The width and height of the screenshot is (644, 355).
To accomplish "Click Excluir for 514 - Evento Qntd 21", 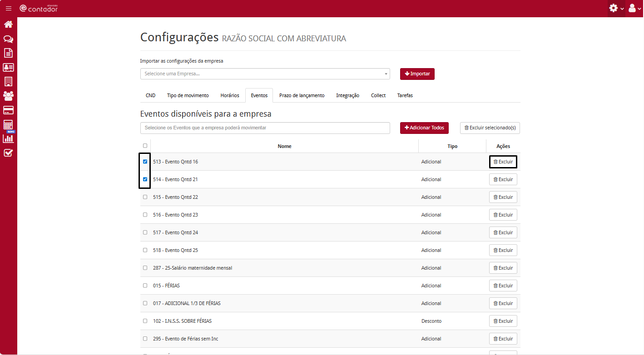I will pos(503,179).
